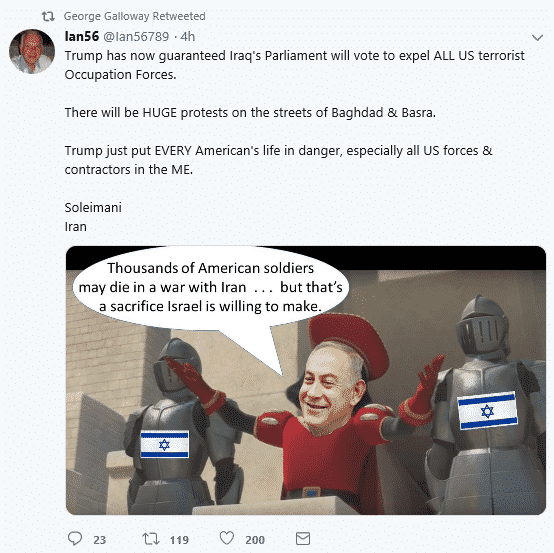Click the reply count 23
Viewport: 554px width, 553px height.
[x=100, y=540]
